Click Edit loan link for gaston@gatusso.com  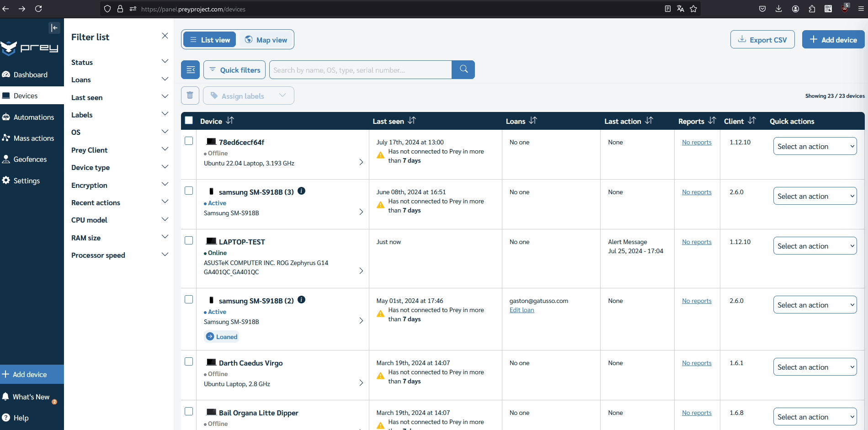(522, 310)
